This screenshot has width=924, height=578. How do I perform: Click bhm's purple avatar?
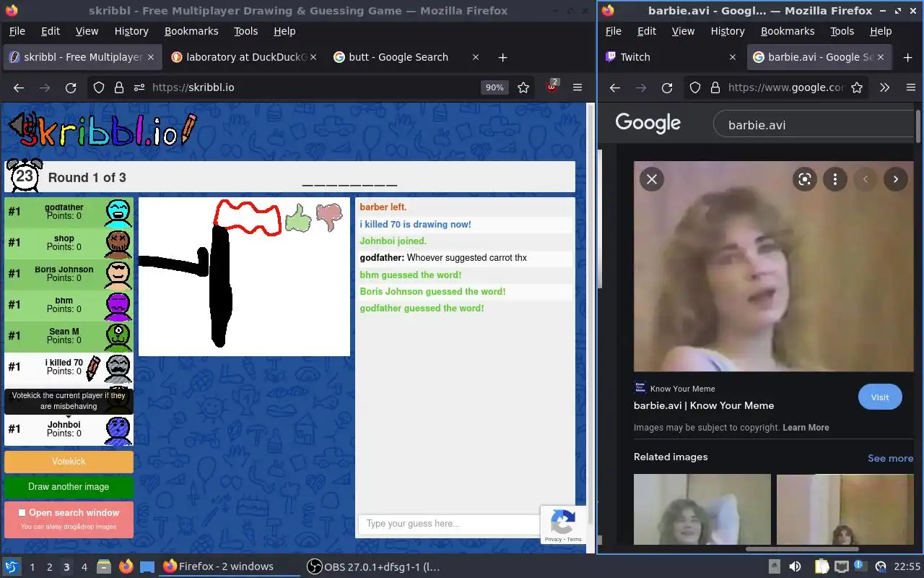[118, 305]
